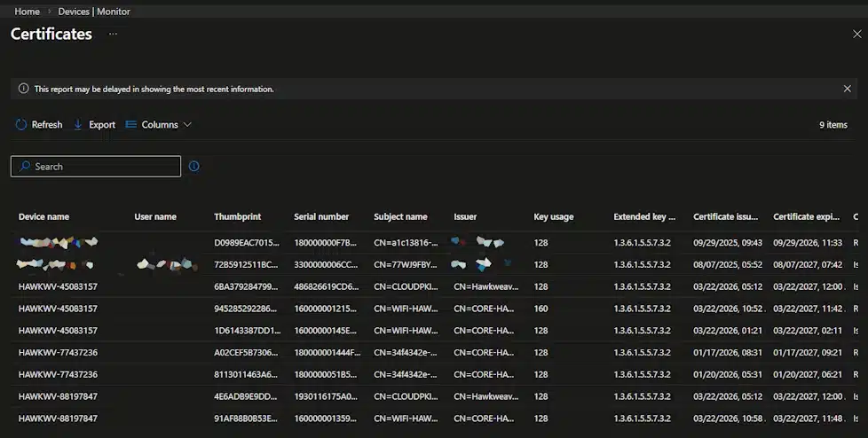Viewport: 868px width, 438px height.
Task: Click the information icon in notification banner
Action: pyautogui.click(x=23, y=89)
